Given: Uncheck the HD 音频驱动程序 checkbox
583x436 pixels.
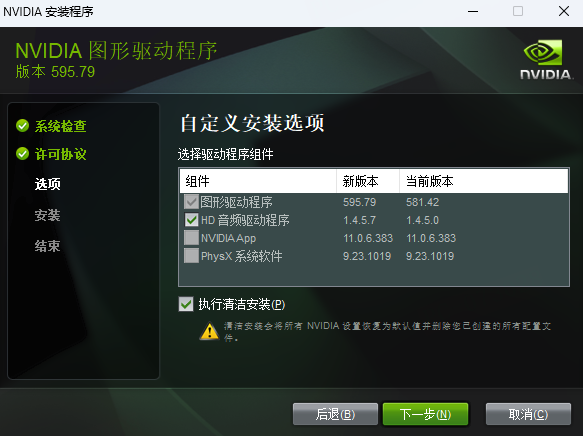Looking at the screenshot, I should tap(191, 220).
